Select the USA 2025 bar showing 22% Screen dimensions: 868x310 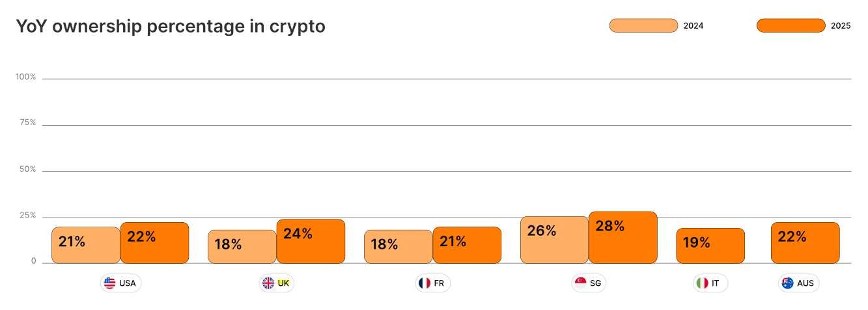click(x=154, y=243)
